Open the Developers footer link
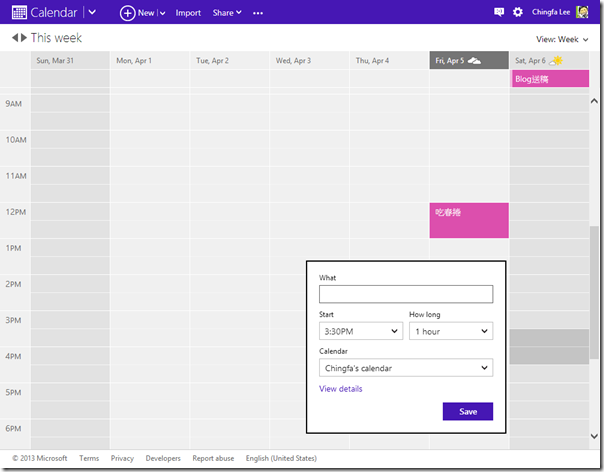 163,458
